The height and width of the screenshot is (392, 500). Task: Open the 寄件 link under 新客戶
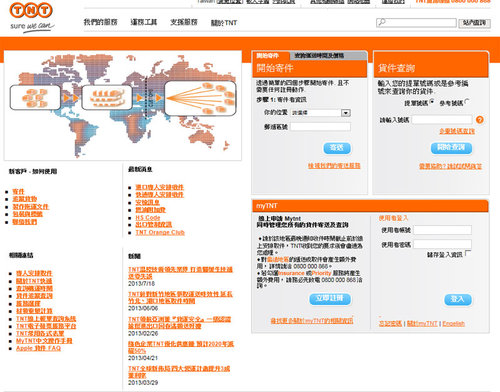(x=18, y=191)
